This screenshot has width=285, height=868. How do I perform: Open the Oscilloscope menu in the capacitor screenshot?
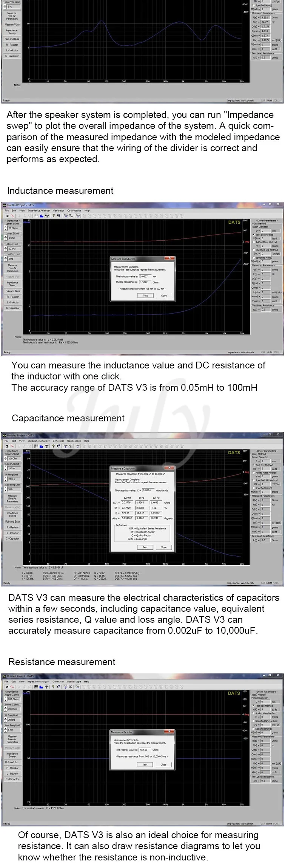pyautogui.click(x=74, y=441)
